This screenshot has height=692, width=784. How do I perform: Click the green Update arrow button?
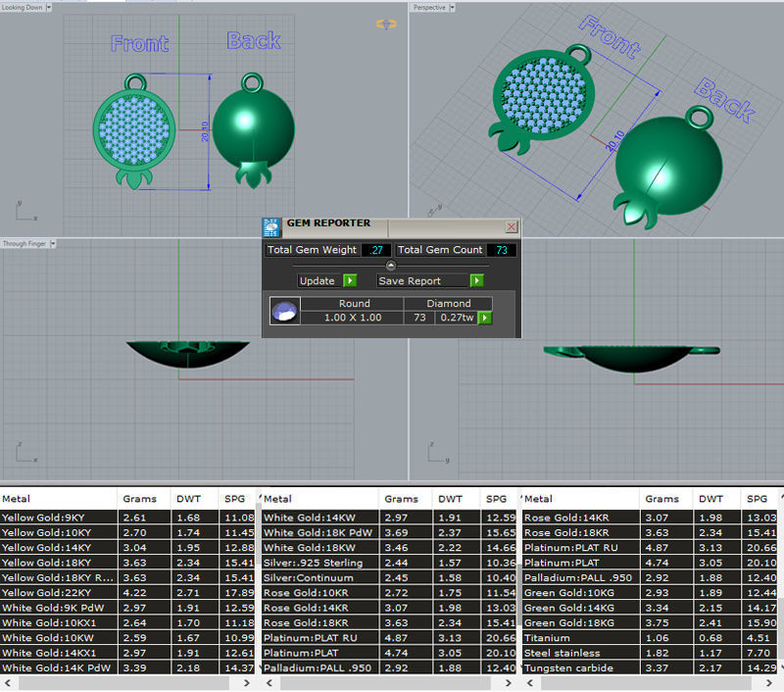point(350,280)
